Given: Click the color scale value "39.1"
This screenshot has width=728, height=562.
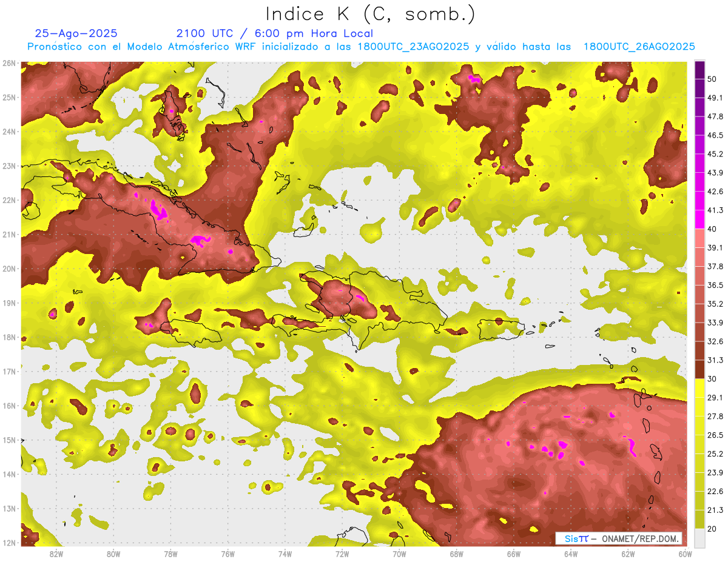Looking at the screenshot, I should point(715,247).
